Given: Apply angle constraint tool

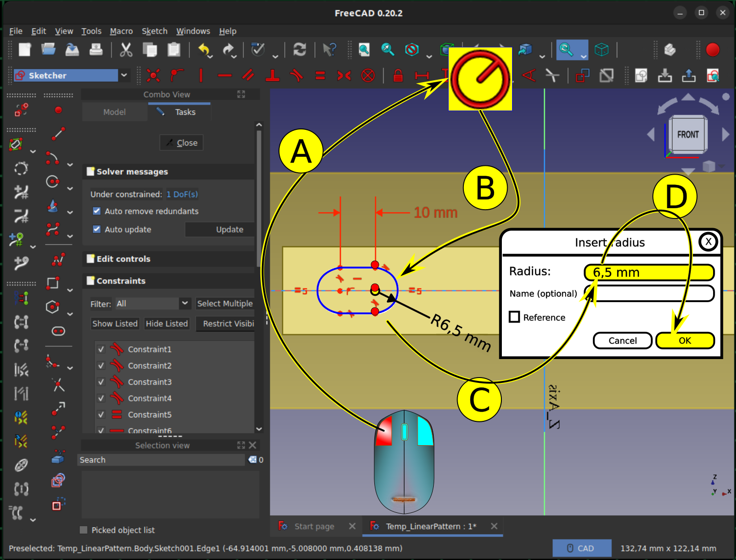Looking at the screenshot, I should pyautogui.click(x=528, y=75).
